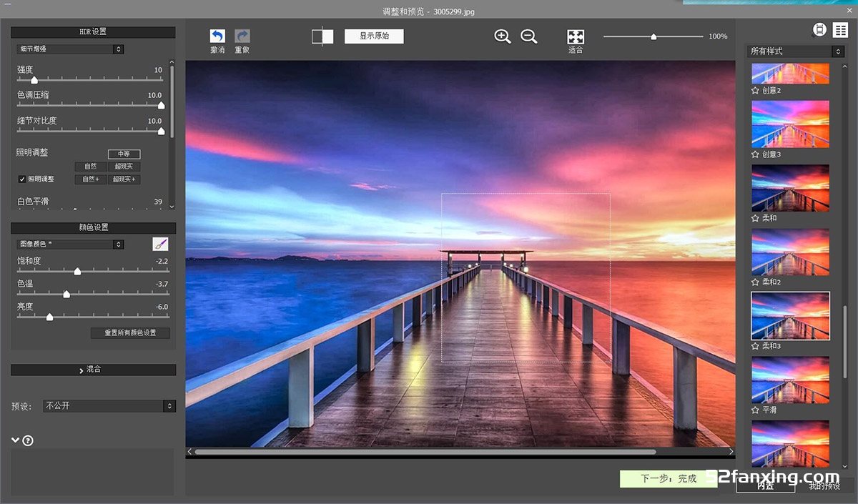
Task: Expand the 混合 section
Action: coord(93,370)
